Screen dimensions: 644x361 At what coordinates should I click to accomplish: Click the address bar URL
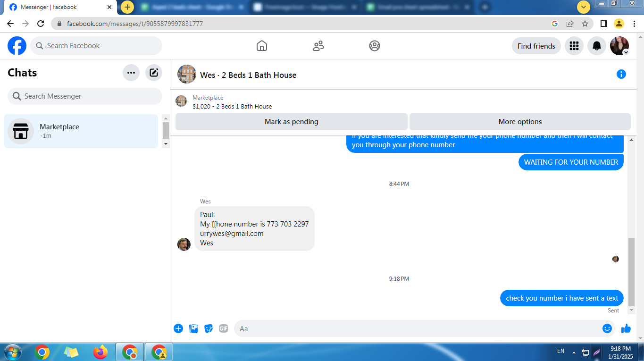click(x=135, y=24)
